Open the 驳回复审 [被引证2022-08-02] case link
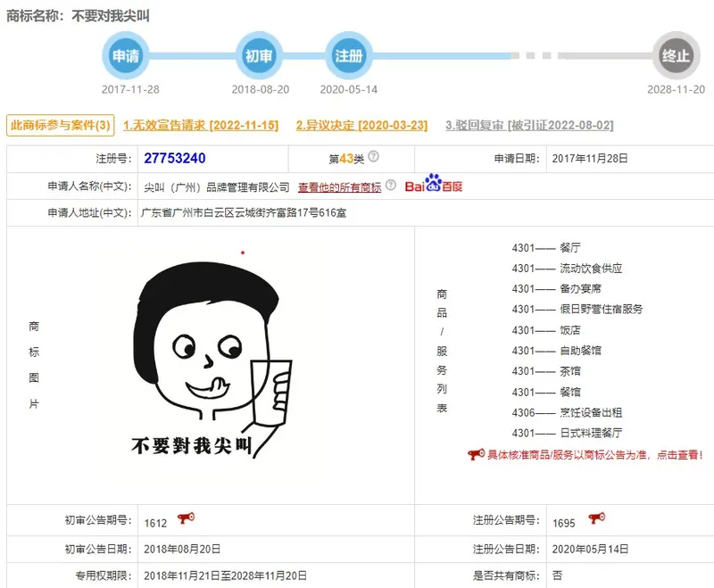 coord(529,125)
